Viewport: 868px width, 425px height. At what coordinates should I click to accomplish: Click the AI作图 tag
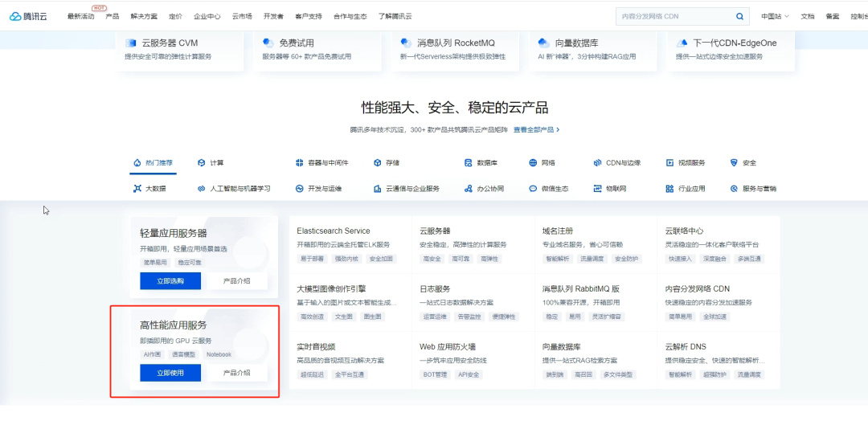pos(152,355)
